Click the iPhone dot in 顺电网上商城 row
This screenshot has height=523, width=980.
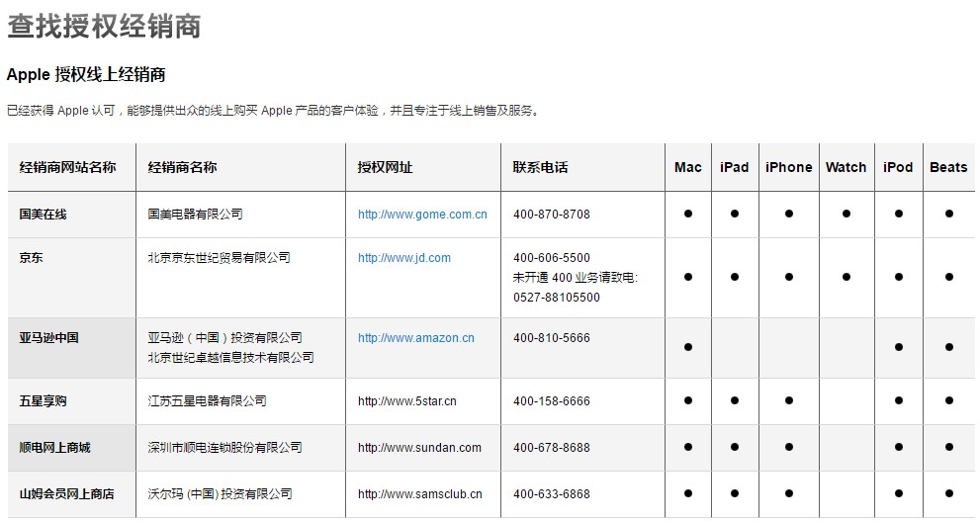789,447
